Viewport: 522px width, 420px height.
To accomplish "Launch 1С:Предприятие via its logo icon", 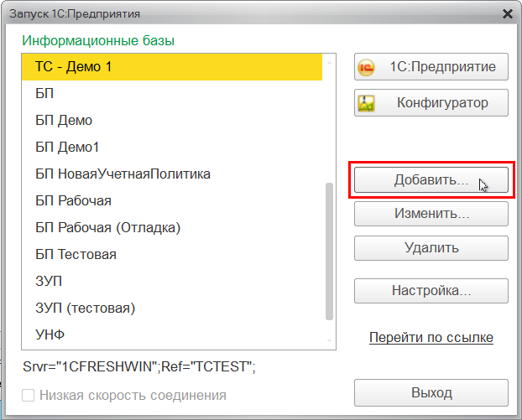I will pos(366,67).
